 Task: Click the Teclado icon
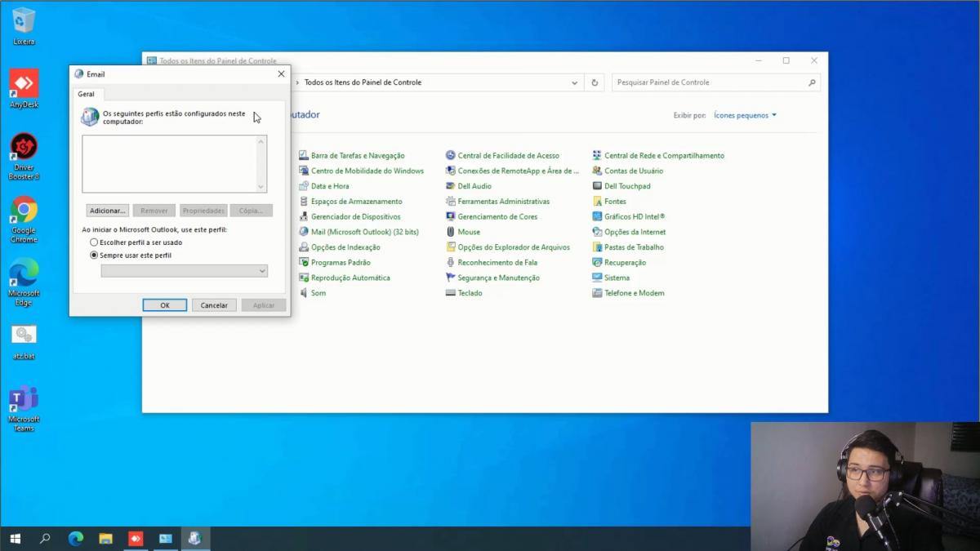(451, 293)
